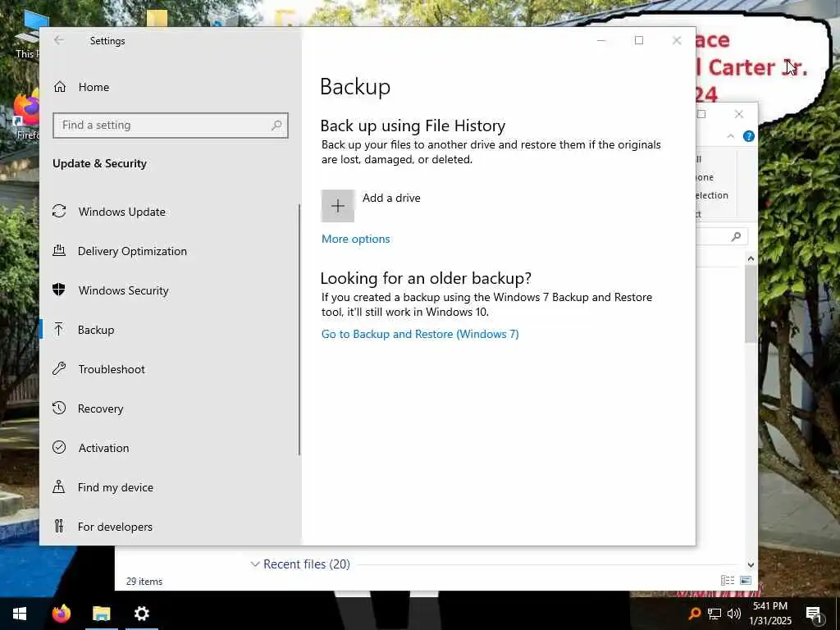Screen dimensions: 840x630
Task: Click the magnifier icon in Find a setting
Action: tap(276, 126)
